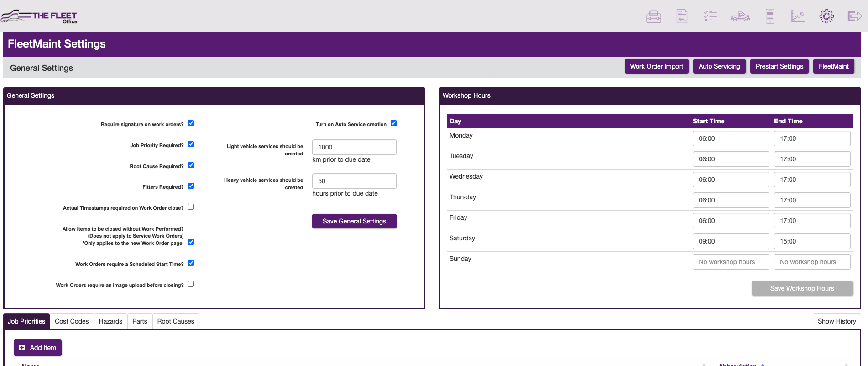The height and width of the screenshot is (366, 868).
Task: Edit Wednesday start time
Action: (731, 180)
